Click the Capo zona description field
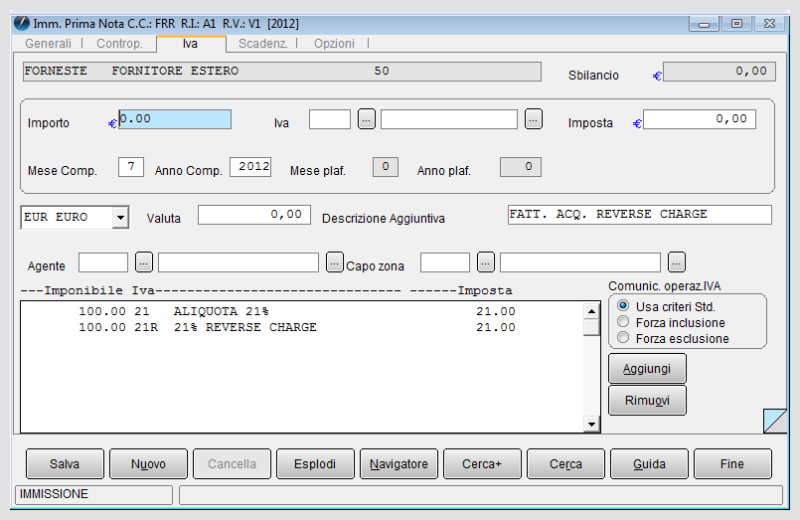This screenshot has width=800, height=520. [580, 262]
